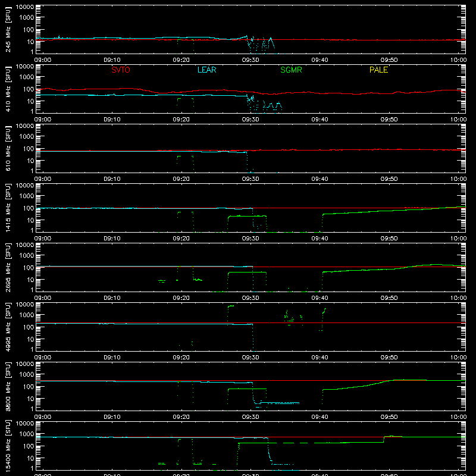
Task: Click 09:30 label under the 245 MHz plot
Action: pyautogui.click(x=250, y=60)
